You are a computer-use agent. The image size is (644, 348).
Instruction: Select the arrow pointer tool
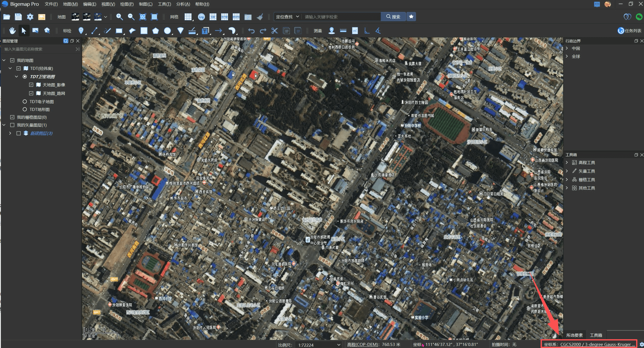(24, 31)
